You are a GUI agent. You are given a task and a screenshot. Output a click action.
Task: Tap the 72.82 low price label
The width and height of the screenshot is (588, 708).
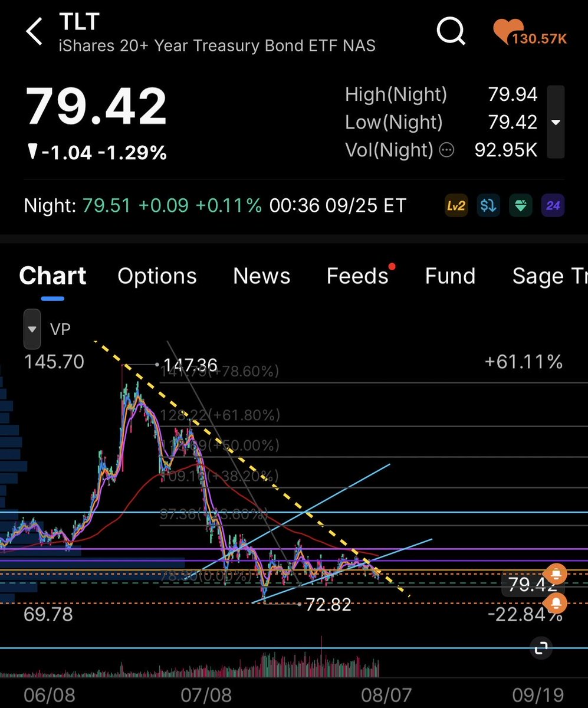pos(329,604)
